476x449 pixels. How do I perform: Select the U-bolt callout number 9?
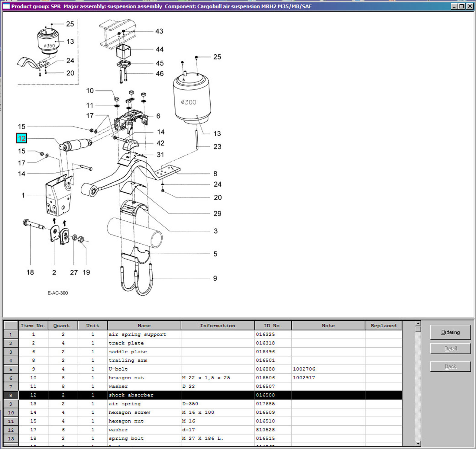click(x=215, y=278)
